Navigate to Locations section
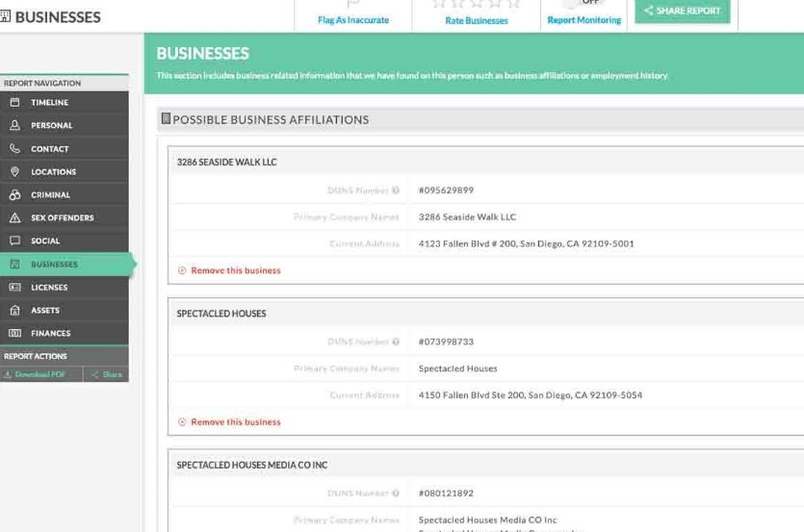Viewport: 804px width, 532px height. coord(65,171)
